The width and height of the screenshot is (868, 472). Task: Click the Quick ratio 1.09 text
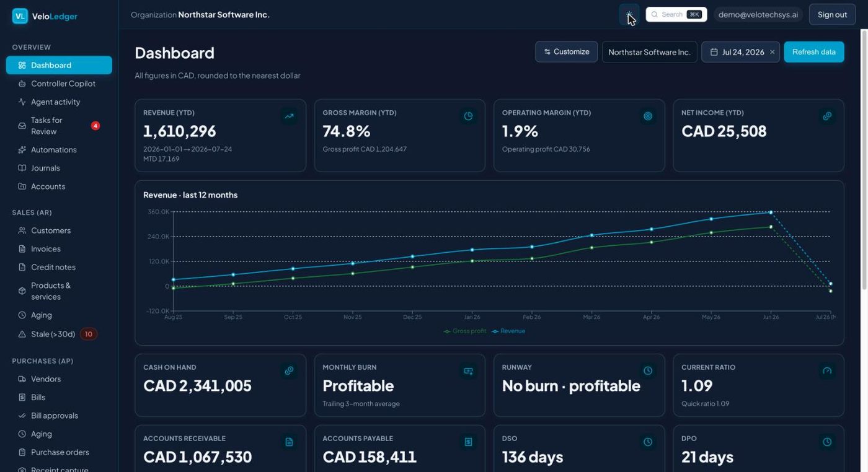tap(705, 404)
